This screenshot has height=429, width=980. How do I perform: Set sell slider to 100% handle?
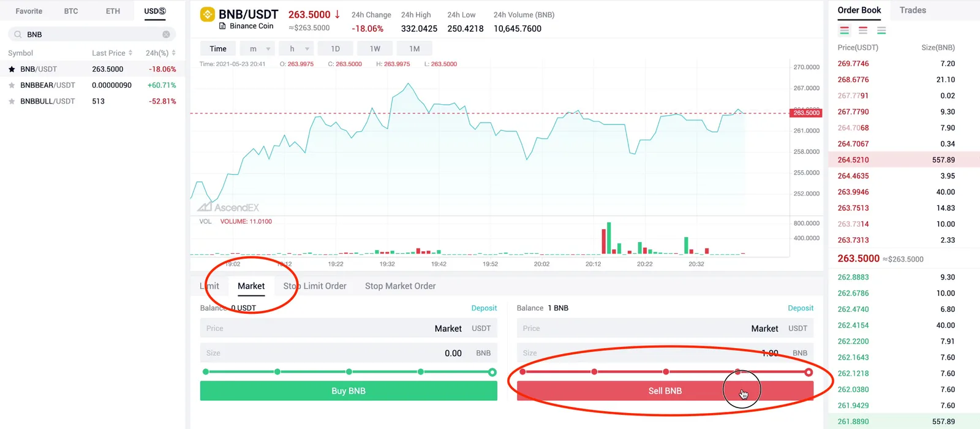point(809,372)
